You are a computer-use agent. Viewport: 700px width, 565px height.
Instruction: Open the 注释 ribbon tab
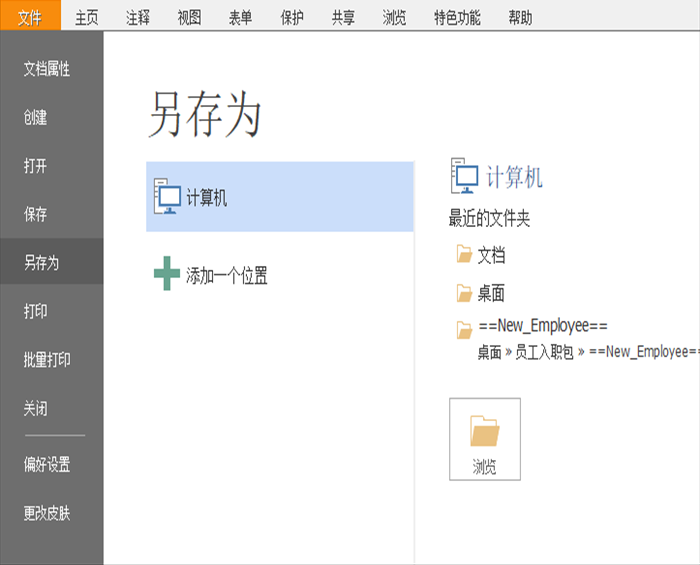138,17
